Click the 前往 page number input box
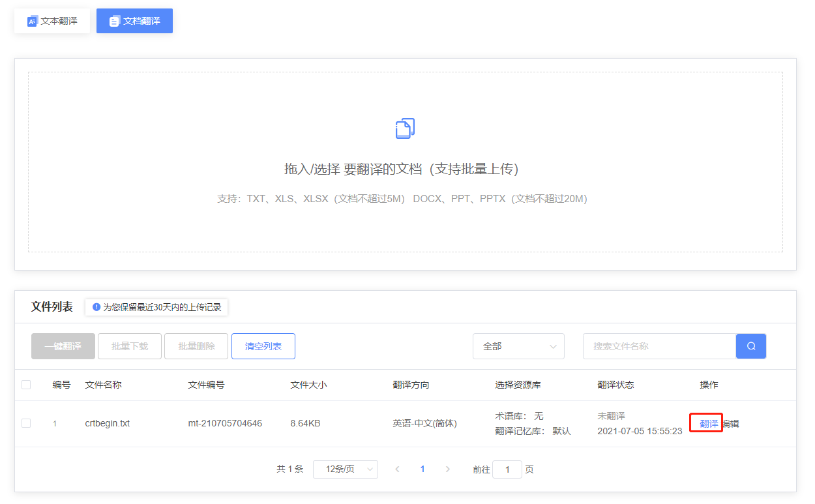815x504 pixels. 507,469
